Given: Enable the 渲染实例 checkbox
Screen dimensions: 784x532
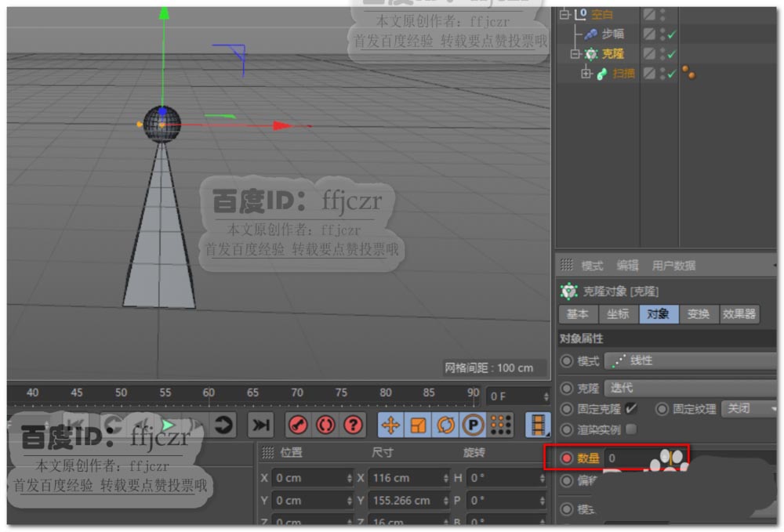Looking at the screenshot, I should [x=631, y=429].
